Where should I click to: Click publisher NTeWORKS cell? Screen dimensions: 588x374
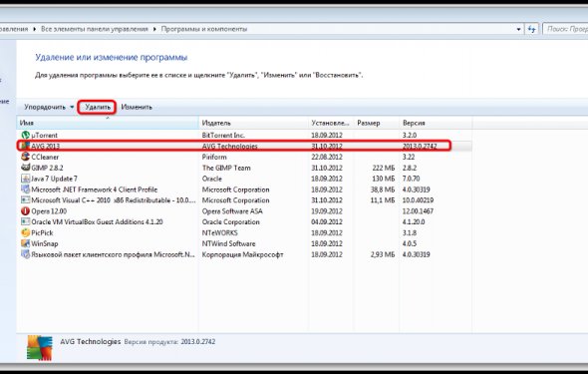[x=219, y=233]
